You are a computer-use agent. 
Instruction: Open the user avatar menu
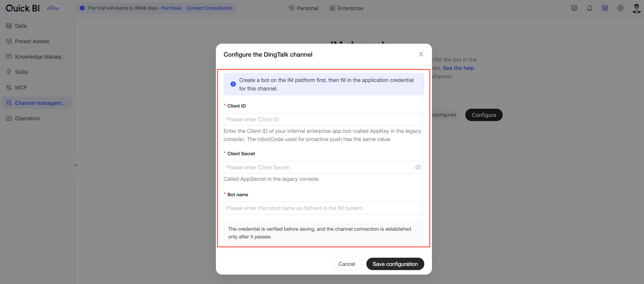(x=637, y=8)
